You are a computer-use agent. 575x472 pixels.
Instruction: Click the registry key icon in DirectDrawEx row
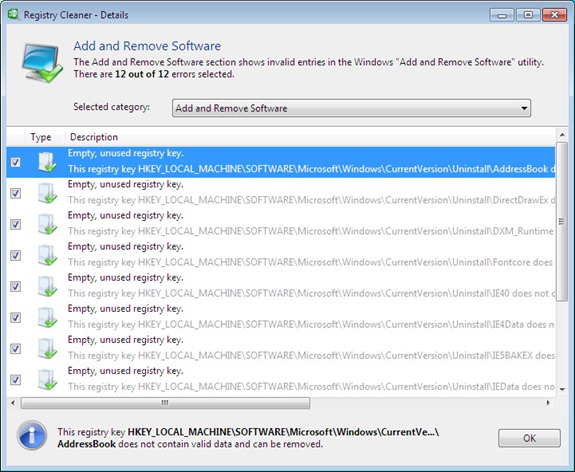47,193
